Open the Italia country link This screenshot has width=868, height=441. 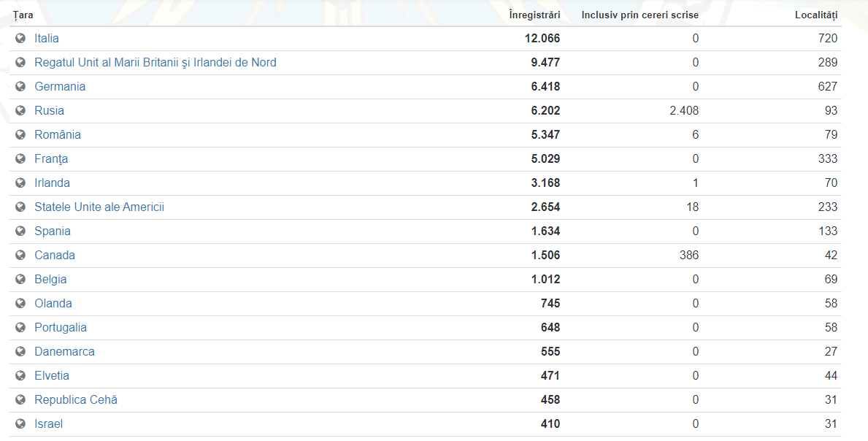tap(47, 38)
